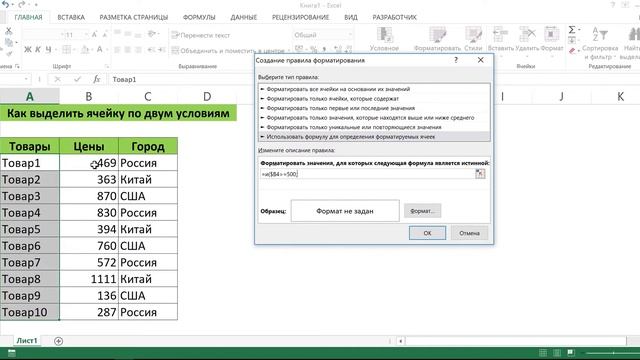Select rule уникальные или повторяющиеся значения
Screen dimensions: 640x360
pyautogui.click(x=374, y=127)
